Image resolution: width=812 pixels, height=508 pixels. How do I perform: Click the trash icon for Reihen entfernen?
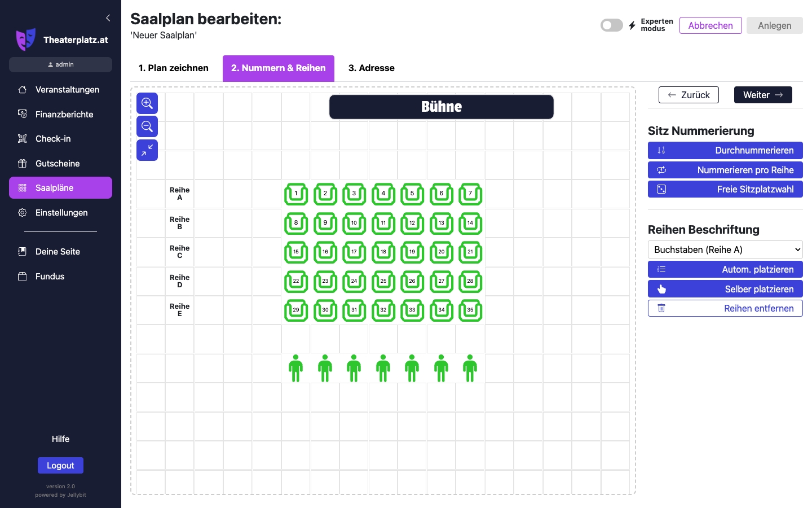click(x=661, y=308)
